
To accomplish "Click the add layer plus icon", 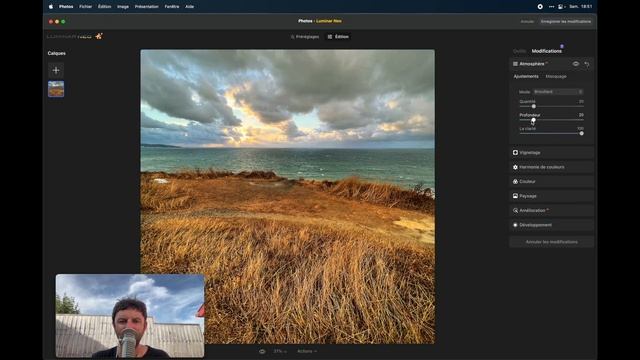I will coord(56,70).
